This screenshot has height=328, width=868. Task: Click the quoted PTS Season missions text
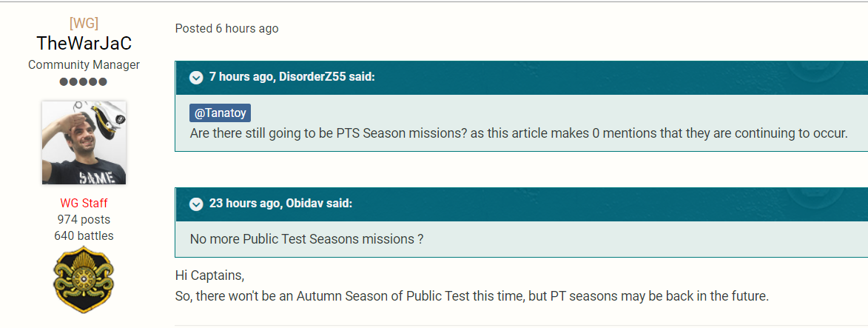pyautogui.click(x=519, y=133)
